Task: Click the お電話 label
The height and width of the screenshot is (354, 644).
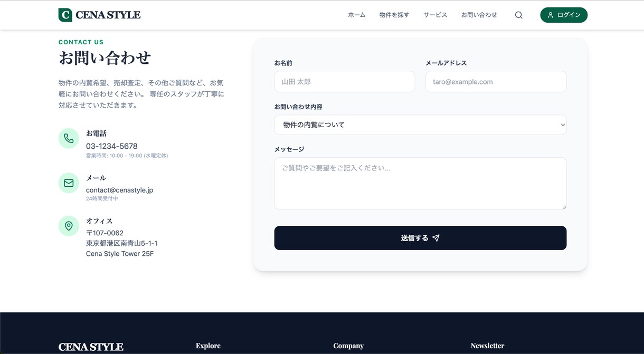Action: (97, 133)
